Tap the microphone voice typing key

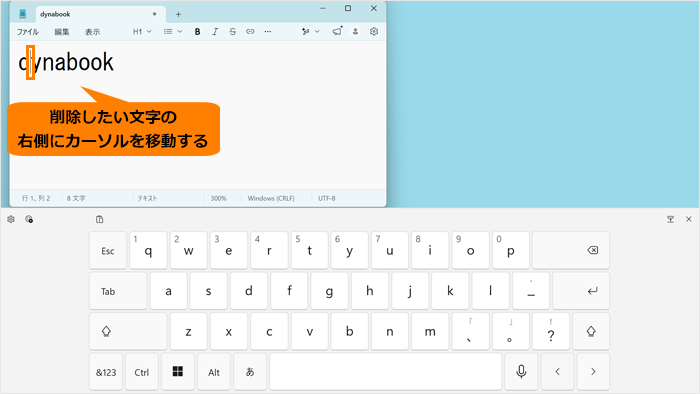coord(521,372)
